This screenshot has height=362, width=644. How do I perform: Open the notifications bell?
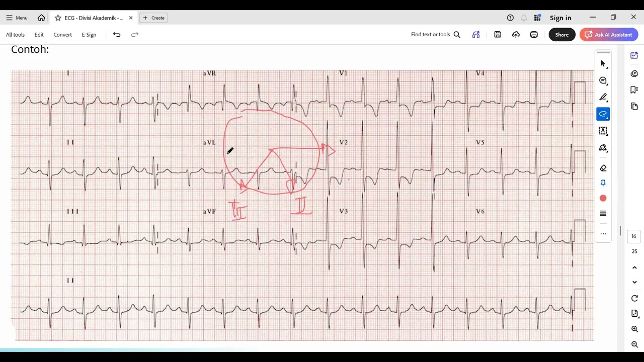pos(524,18)
